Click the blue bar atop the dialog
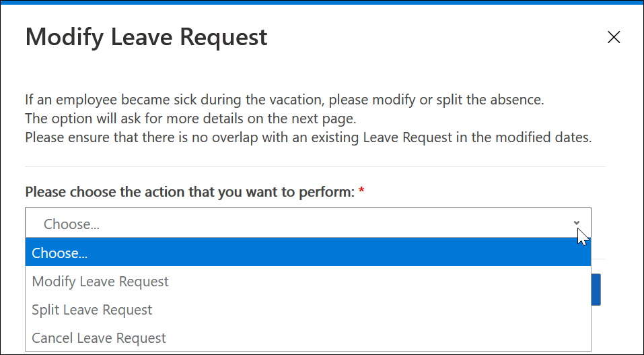This screenshot has height=355, width=644. (322, 3)
